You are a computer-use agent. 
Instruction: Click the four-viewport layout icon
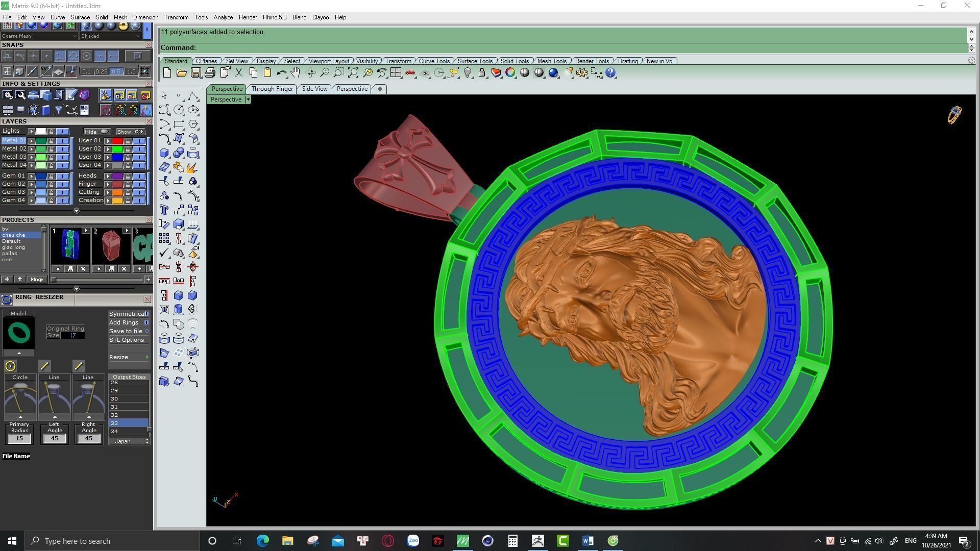(396, 73)
